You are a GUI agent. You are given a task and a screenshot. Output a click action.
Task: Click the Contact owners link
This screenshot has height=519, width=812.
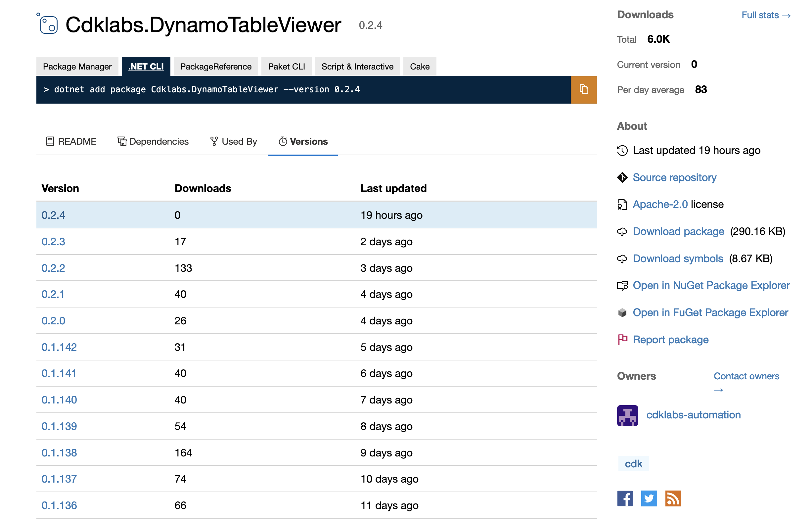coord(746,382)
